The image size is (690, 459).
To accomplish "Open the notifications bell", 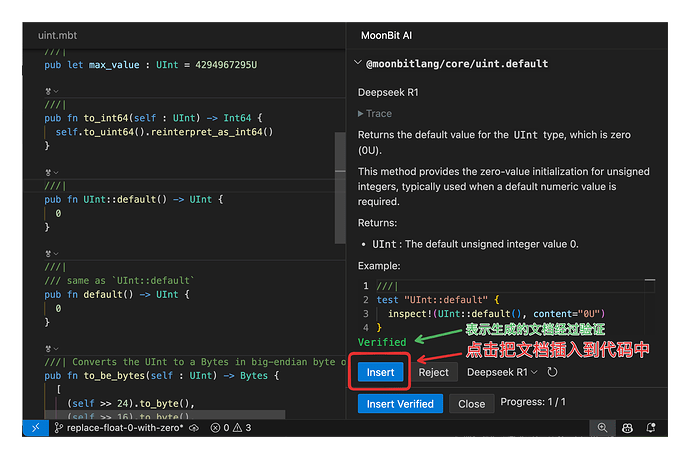I will tap(651, 427).
